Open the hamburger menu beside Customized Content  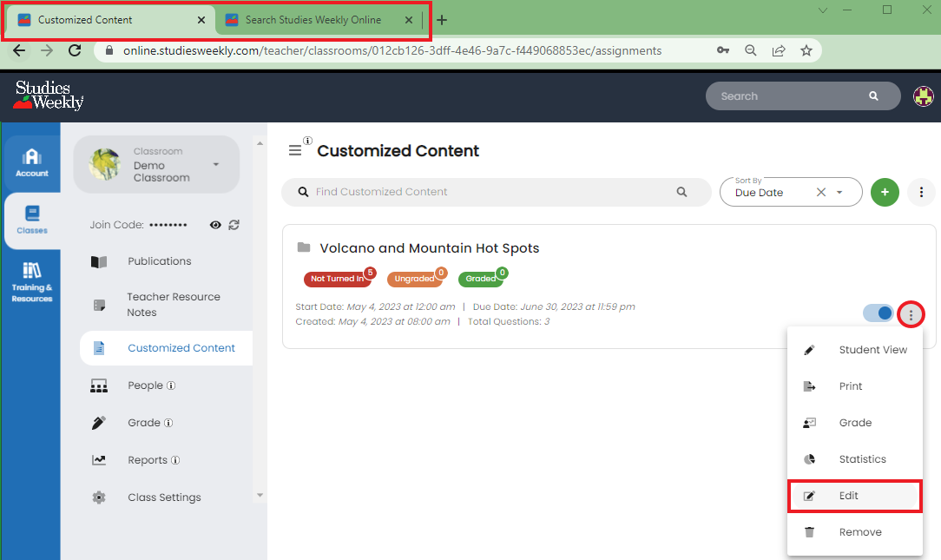pyautogui.click(x=295, y=151)
